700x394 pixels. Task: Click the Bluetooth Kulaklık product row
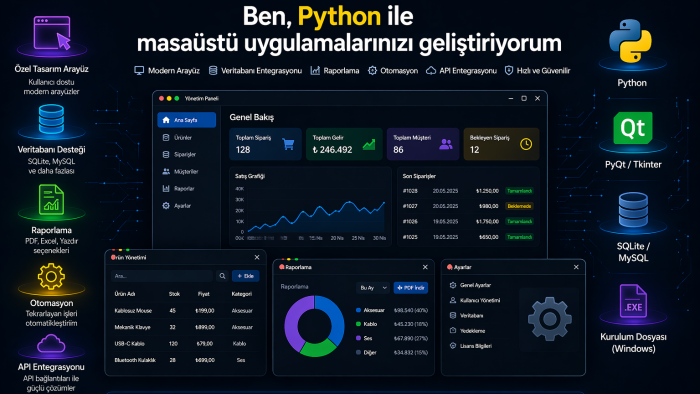(185, 360)
